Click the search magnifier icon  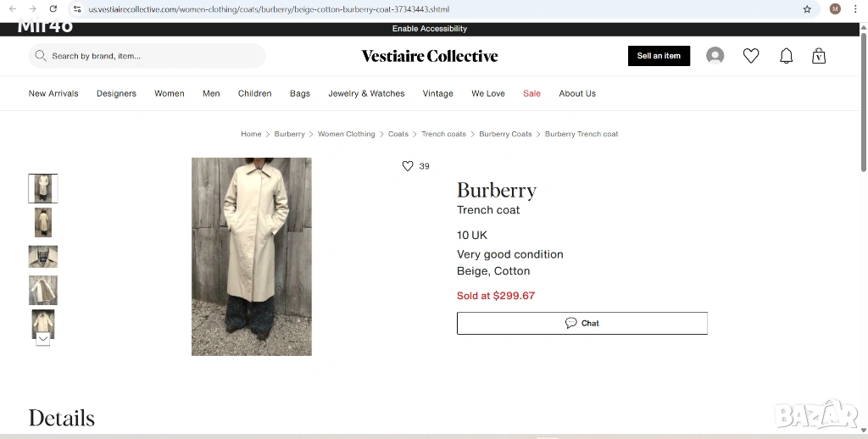pyautogui.click(x=41, y=56)
